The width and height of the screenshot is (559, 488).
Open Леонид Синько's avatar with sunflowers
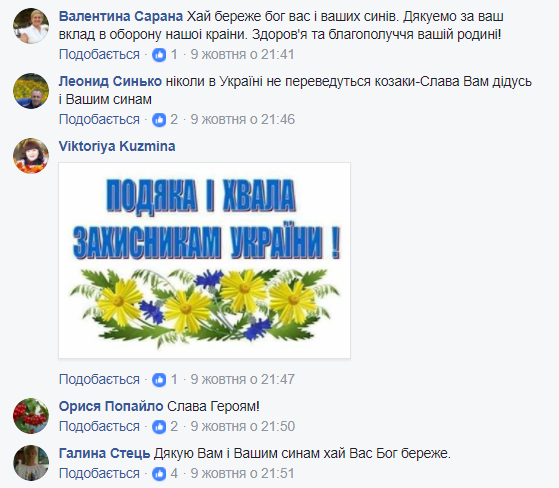coord(31,91)
